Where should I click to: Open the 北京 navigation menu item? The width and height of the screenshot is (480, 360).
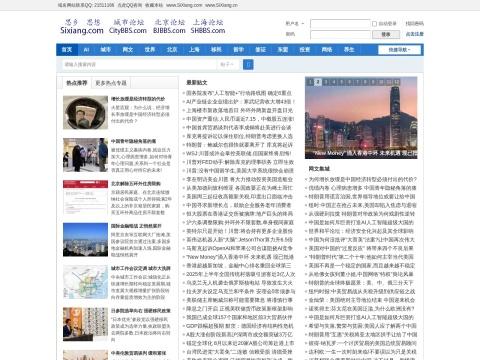[x=172, y=50]
